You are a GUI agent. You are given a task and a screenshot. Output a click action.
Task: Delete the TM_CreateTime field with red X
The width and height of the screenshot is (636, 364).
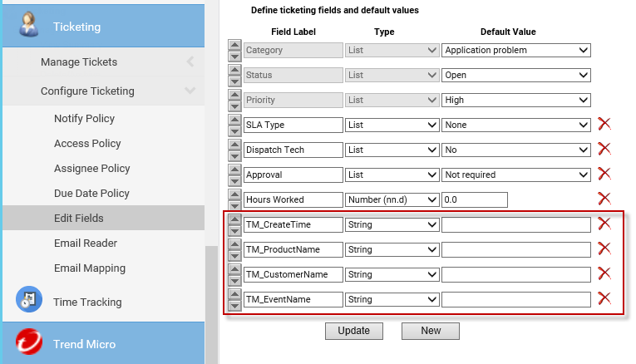click(604, 224)
